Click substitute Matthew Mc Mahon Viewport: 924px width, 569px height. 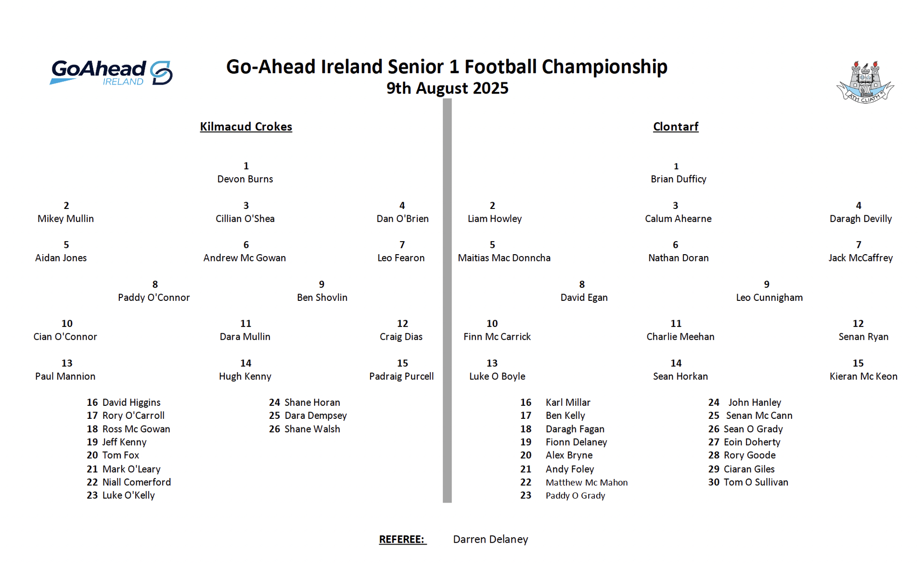pyautogui.click(x=587, y=482)
